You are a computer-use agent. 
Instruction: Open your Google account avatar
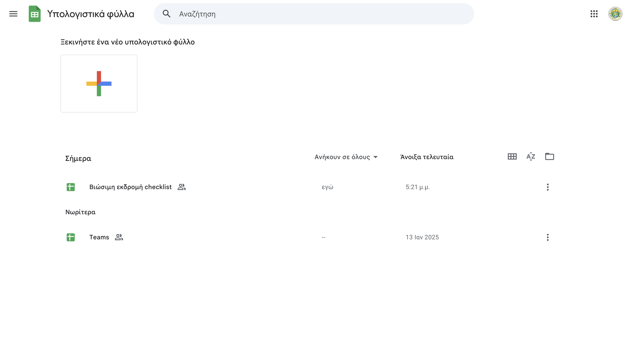pos(616,14)
